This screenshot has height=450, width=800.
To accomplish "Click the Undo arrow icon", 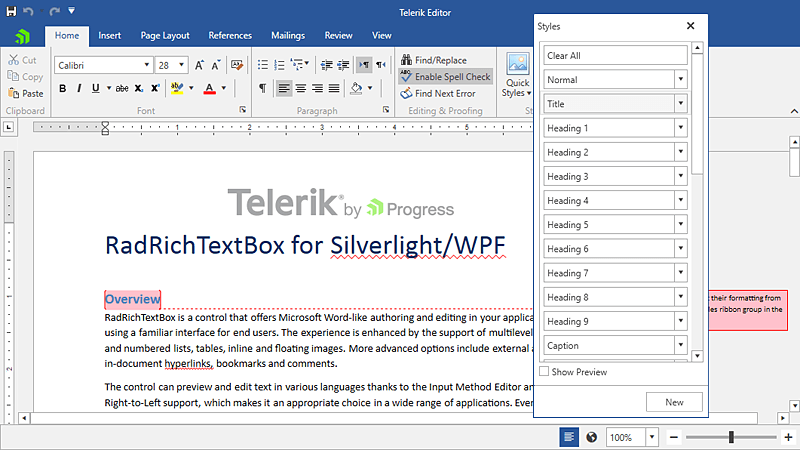I will point(29,11).
